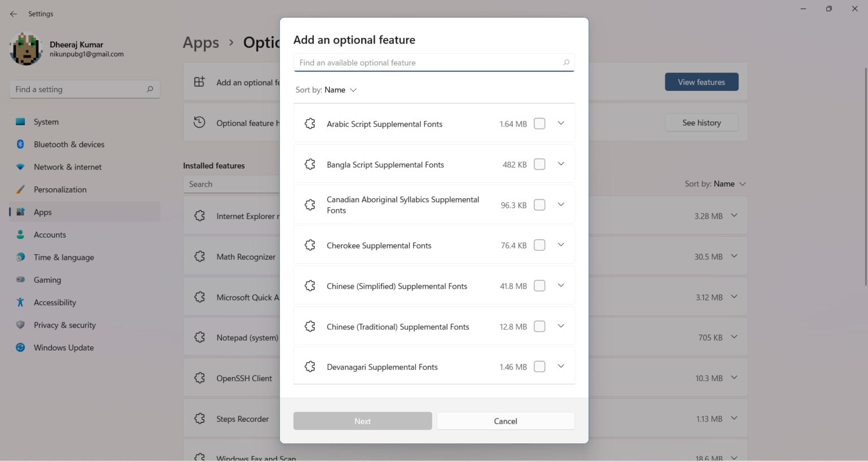Select the Bluetooth & devices icon
Screen dimensions: 868x462
(x=20, y=144)
